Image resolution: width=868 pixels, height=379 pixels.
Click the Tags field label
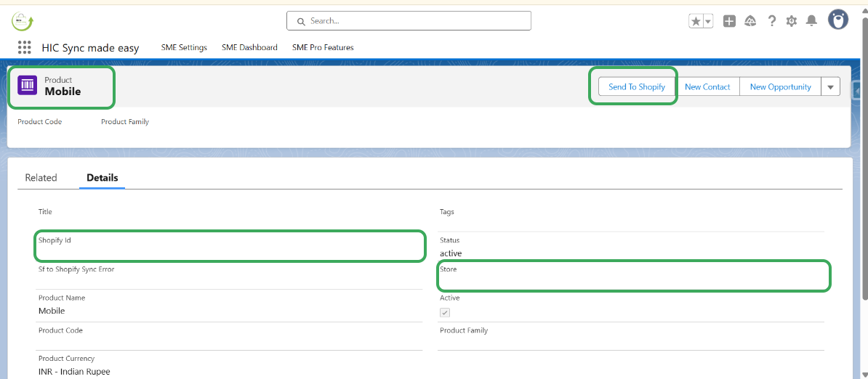point(447,211)
